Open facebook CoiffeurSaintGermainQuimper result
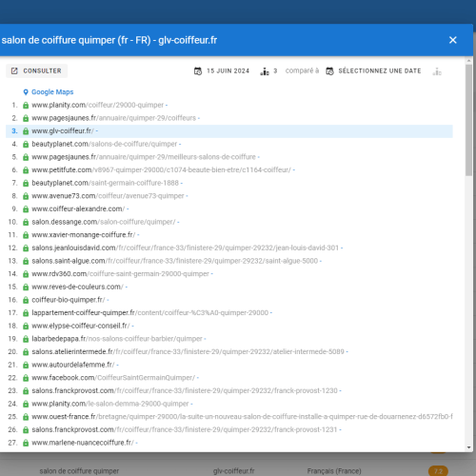Image resolution: width=476 pixels, height=476 pixels. (113, 378)
